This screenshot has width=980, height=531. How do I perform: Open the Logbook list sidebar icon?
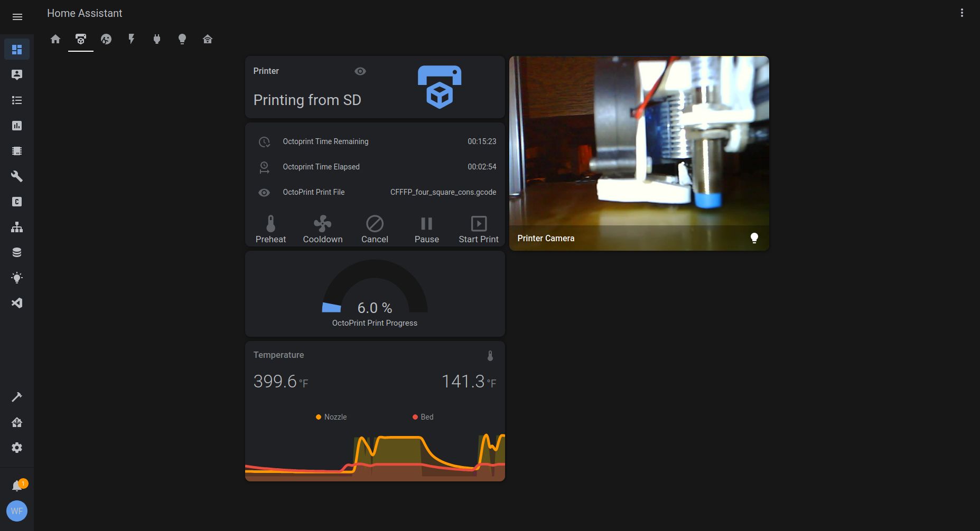coord(17,100)
